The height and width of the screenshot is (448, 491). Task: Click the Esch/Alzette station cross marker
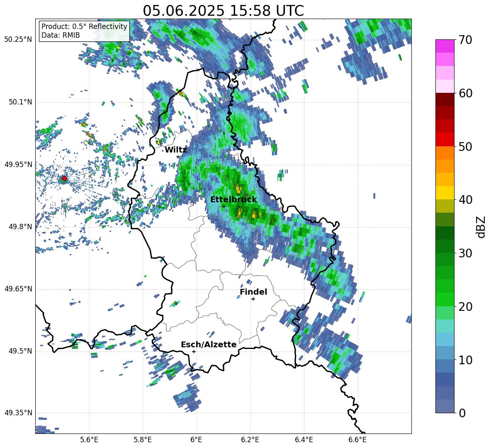(194, 351)
